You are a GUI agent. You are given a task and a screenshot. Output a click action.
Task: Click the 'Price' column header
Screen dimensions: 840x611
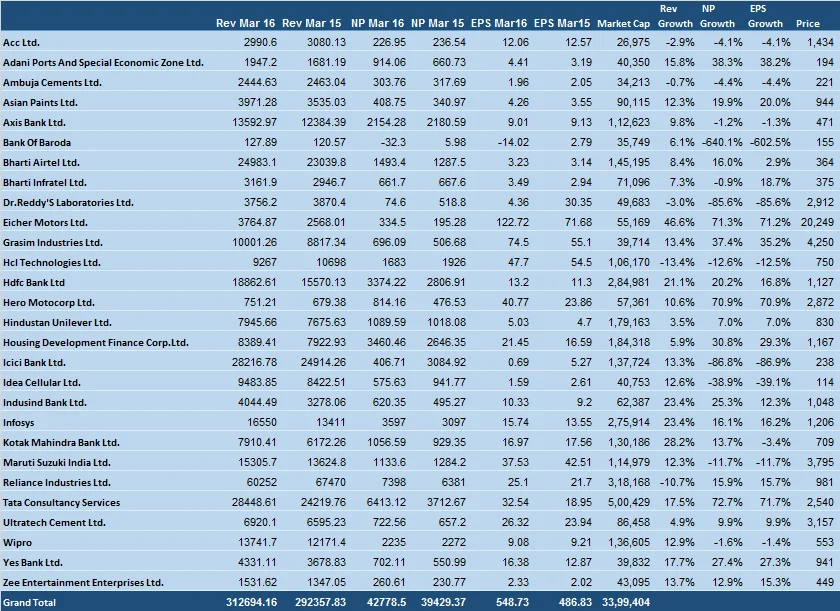807,24
